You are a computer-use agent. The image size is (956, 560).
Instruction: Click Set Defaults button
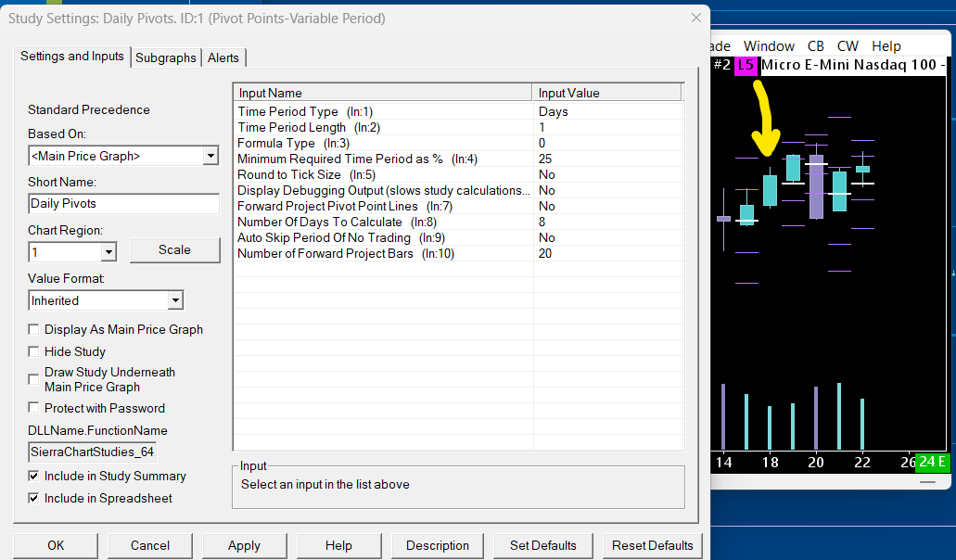click(x=543, y=545)
